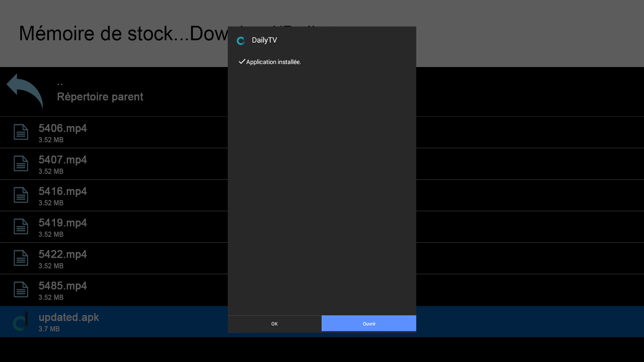Click the DailyTV title in the dialog

click(x=264, y=40)
